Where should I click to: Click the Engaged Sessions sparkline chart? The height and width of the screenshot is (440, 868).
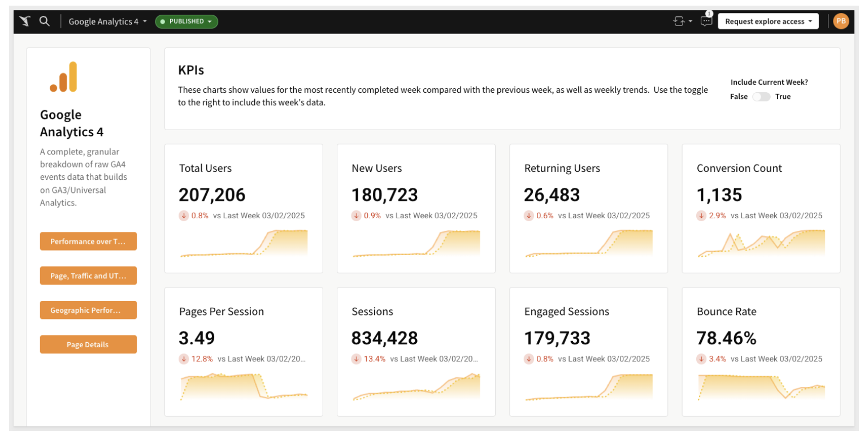pyautogui.click(x=588, y=387)
